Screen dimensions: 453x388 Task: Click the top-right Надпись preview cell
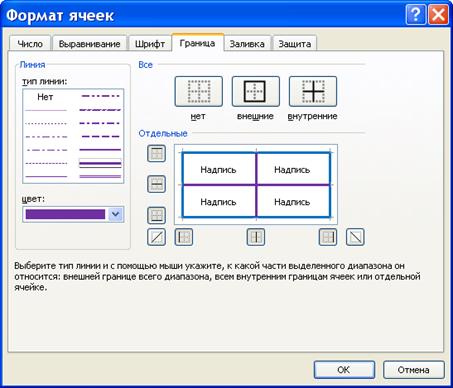point(292,170)
